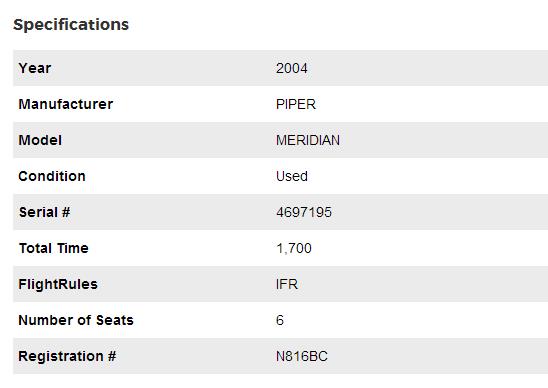Image resolution: width=548 pixels, height=388 pixels.
Task: Select the Manufacturer label
Action: [x=65, y=104]
